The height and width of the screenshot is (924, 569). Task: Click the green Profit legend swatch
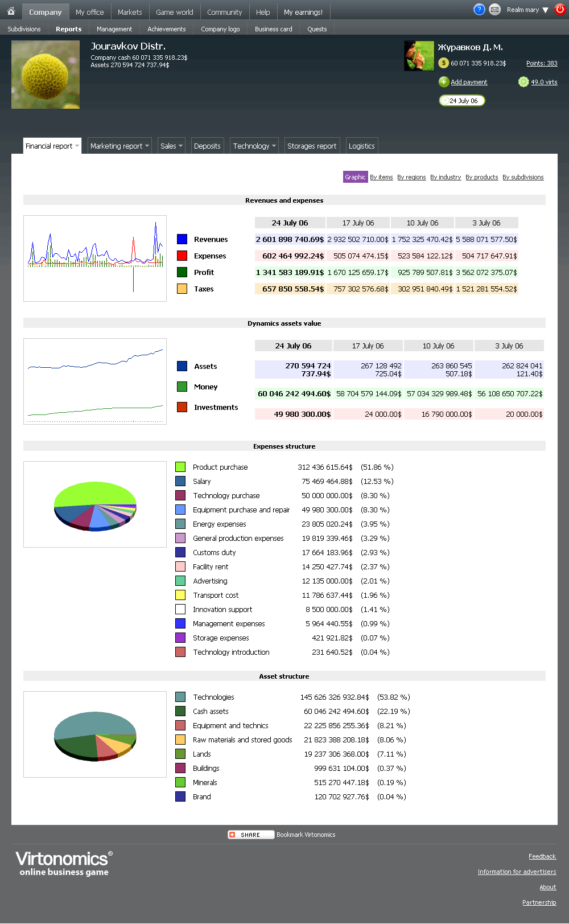point(182,272)
